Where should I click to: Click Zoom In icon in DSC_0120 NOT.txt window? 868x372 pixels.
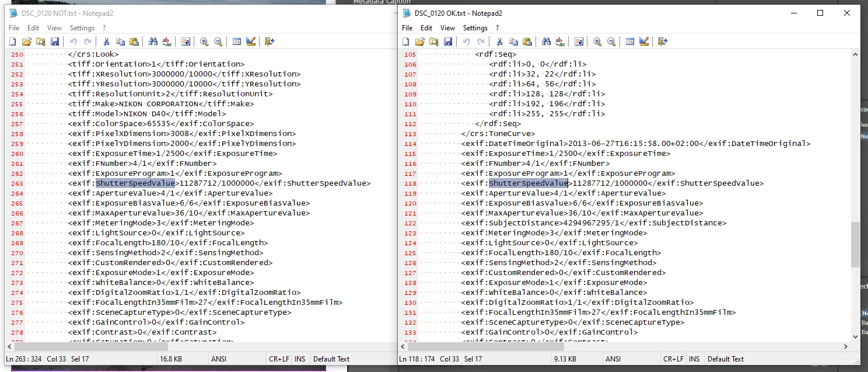(204, 41)
